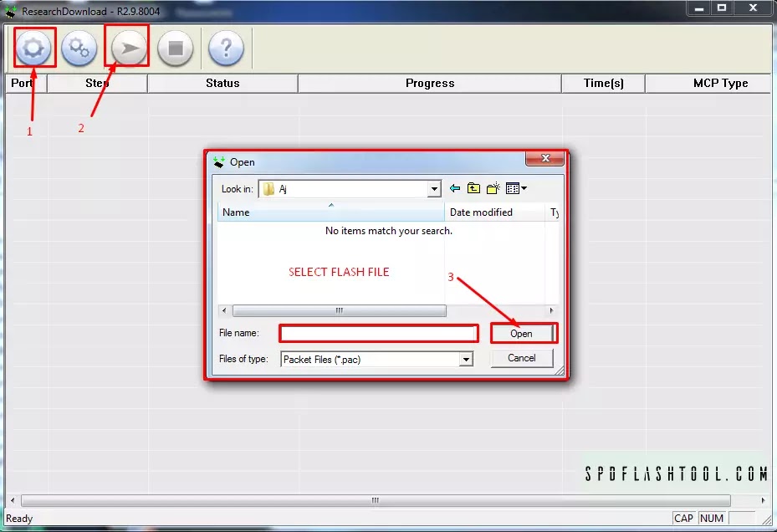The height and width of the screenshot is (532, 777).
Task: Click the 'No items match your search.' text
Action: pyautogui.click(x=388, y=231)
